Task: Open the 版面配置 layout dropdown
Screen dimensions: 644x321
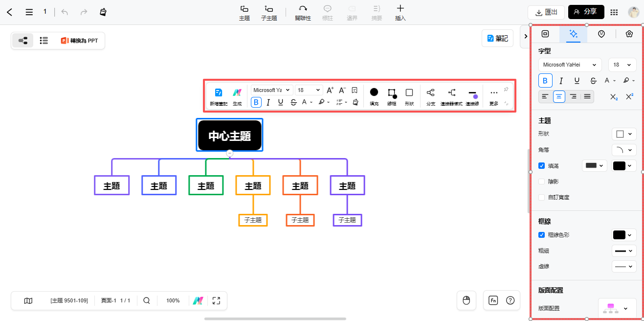Action: click(x=617, y=308)
